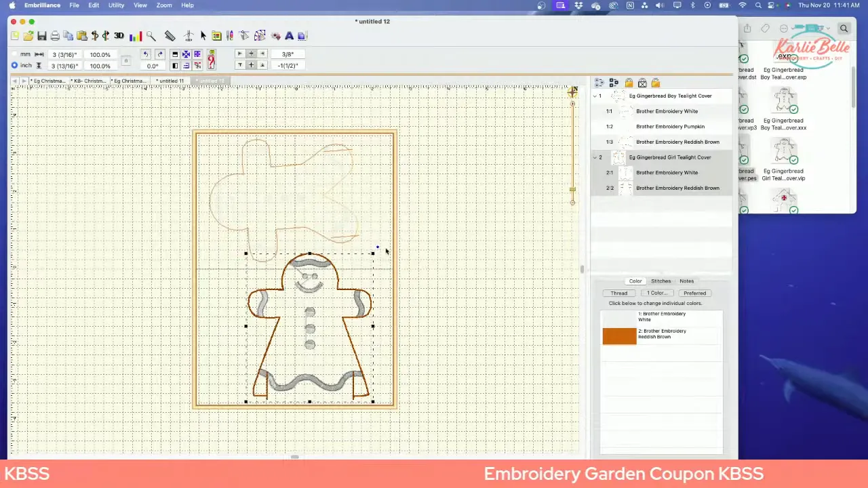The height and width of the screenshot is (488, 868).
Task: Switch to the Notes panel tab
Action: [x=686, y=281]
